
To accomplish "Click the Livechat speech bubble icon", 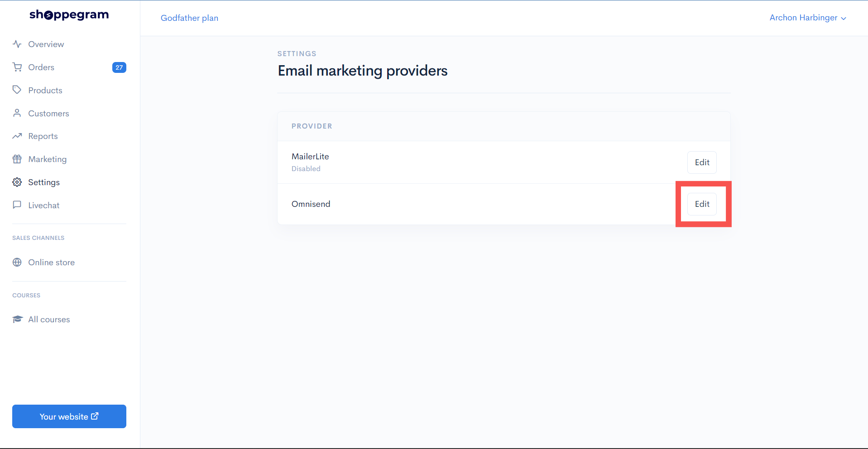I will tap(17, 205).
